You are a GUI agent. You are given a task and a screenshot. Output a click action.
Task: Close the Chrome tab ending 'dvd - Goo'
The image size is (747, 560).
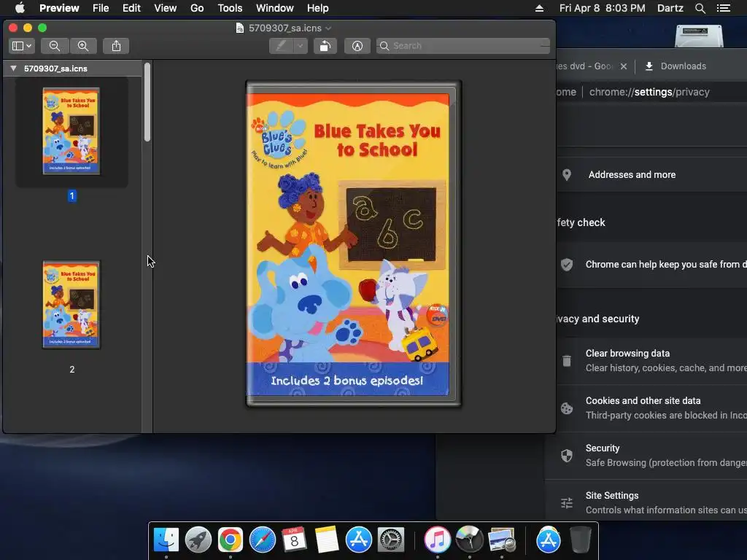(x=624, y=66)
